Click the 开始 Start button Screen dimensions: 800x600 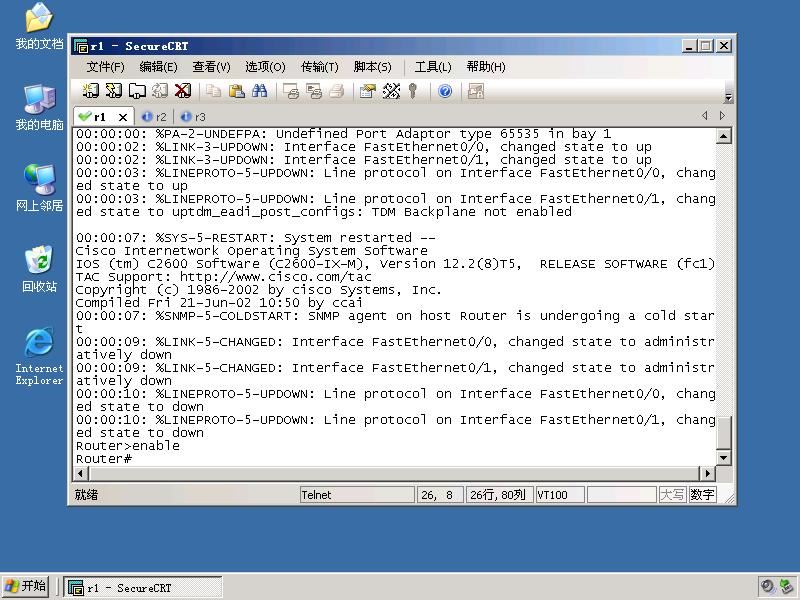[x=26, y=586]
